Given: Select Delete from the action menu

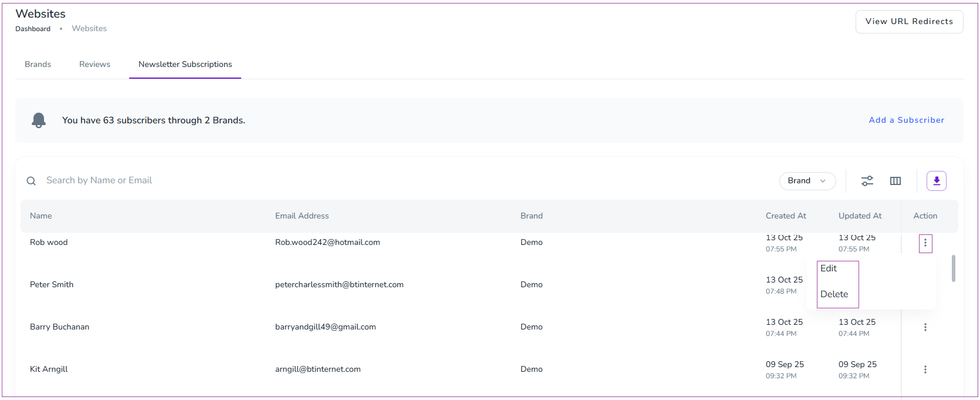Looking at the screenshot, I should [x=834, y=294].
